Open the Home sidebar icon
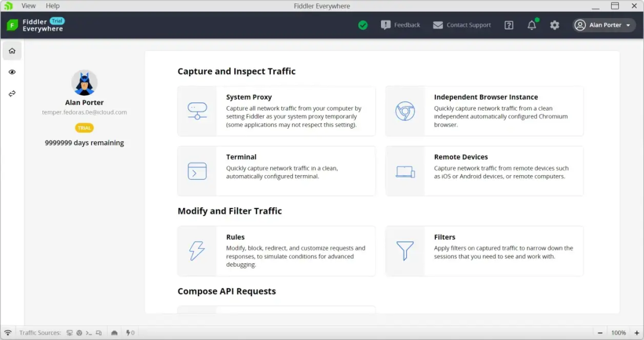 [12, 51]
